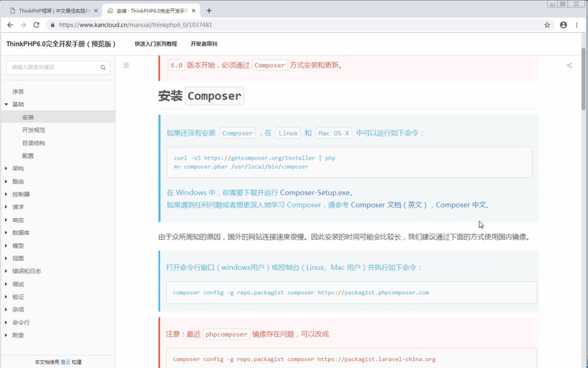Click the curl installer command code block
The image size is (588, 368).
click(x=349, y=162)
